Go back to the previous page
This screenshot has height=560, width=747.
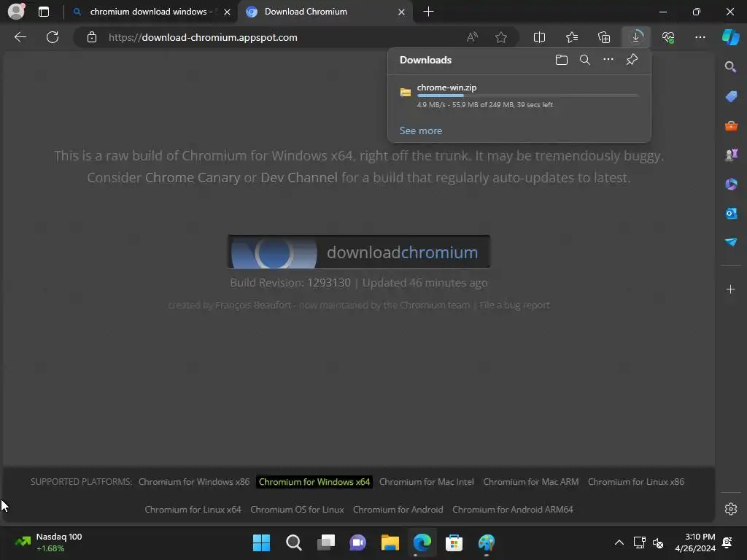[x=20, y=37]
